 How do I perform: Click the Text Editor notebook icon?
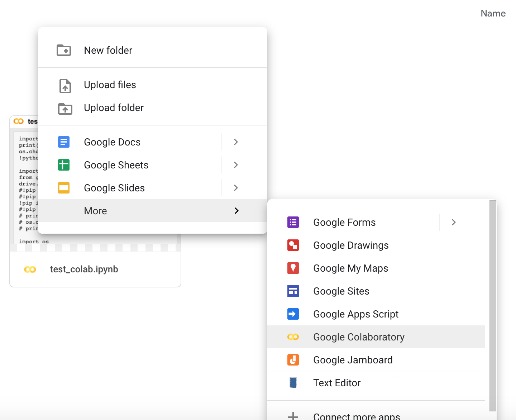pos(293,383)
